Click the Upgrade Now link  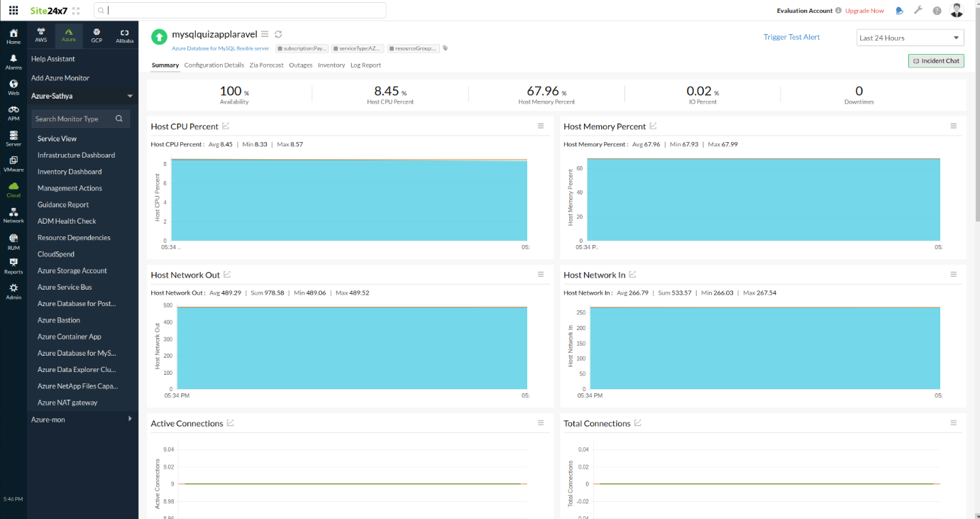(x=864, y=11)
